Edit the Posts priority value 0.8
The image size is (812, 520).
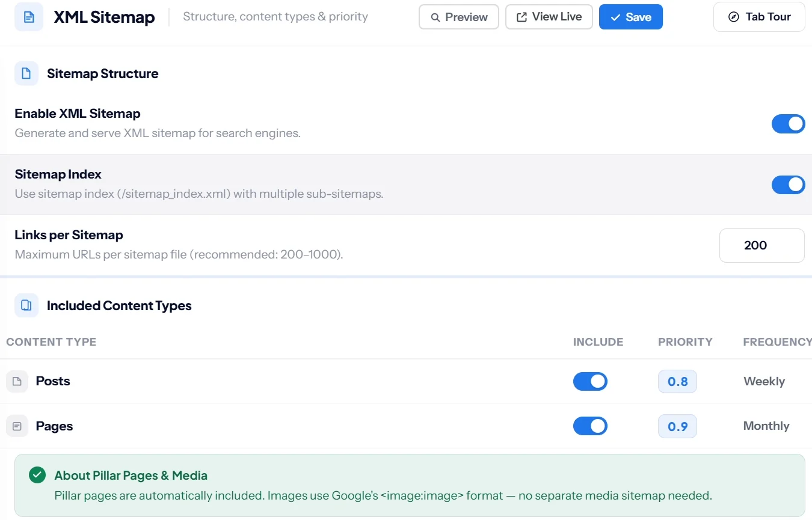[677, 381]
